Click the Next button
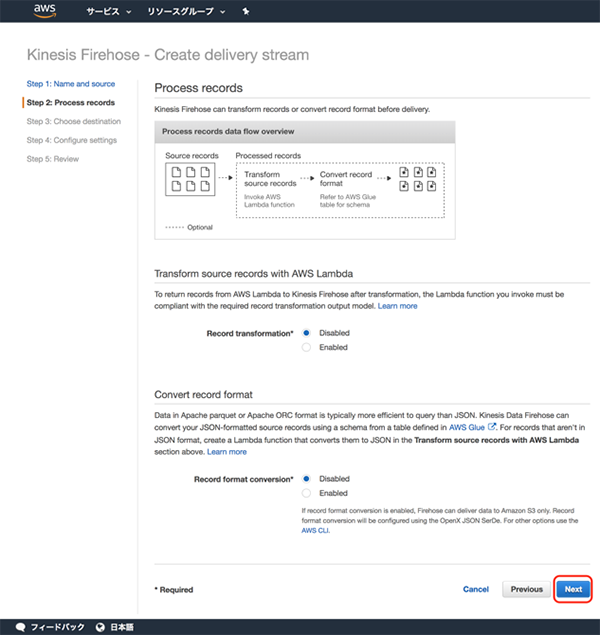This screenshot has width=600, height=635. [573, 589]
